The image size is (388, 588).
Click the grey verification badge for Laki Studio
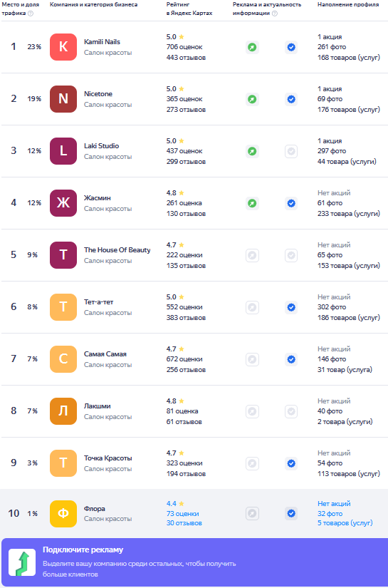291,152
